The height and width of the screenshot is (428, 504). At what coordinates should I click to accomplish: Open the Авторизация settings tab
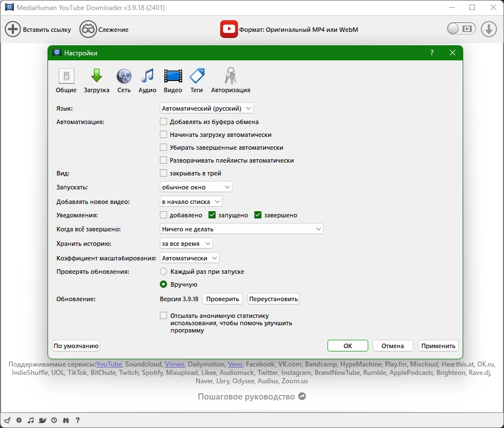[230, 80]
